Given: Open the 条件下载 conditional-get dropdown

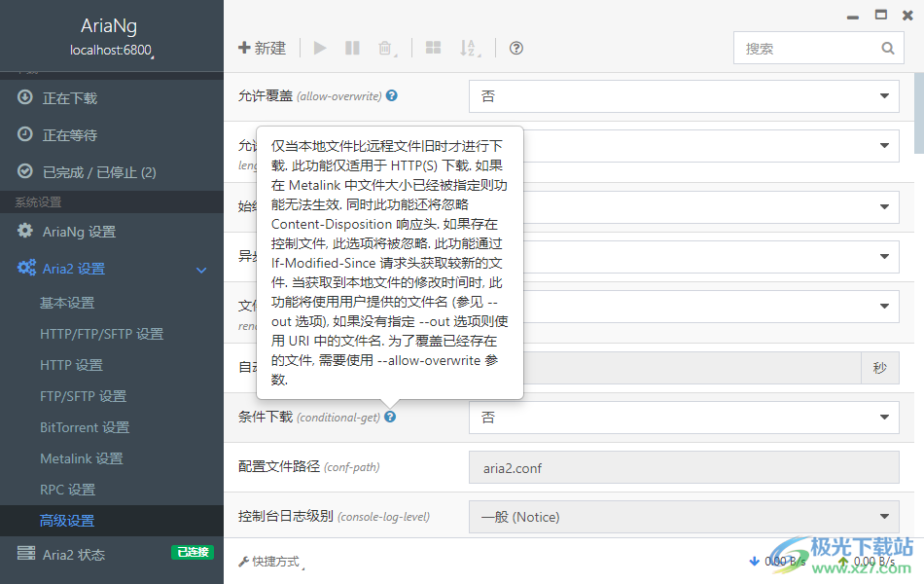Looking at the screenshot, I should point(684,418).
